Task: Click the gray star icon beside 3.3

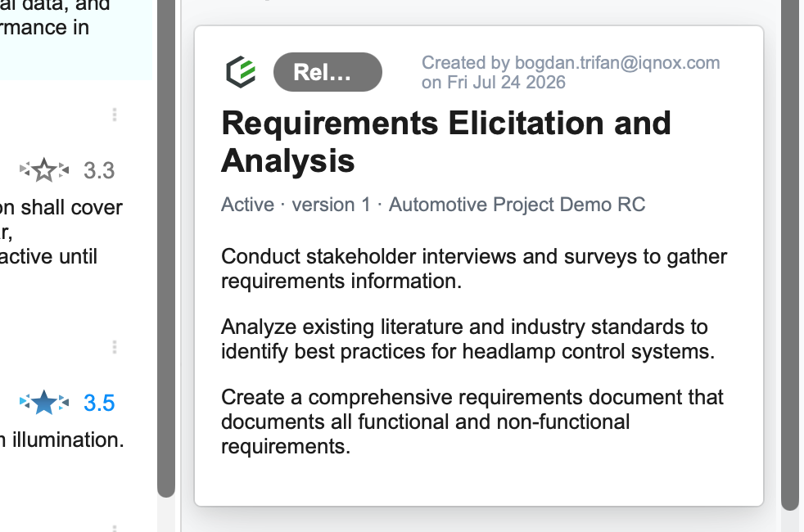Action: point(44,169)
